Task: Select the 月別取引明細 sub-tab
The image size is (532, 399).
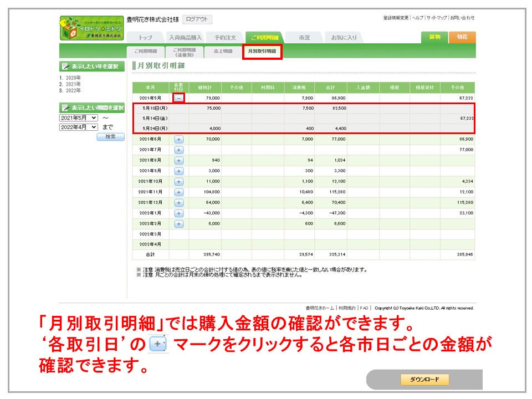Action: point(262,52)
